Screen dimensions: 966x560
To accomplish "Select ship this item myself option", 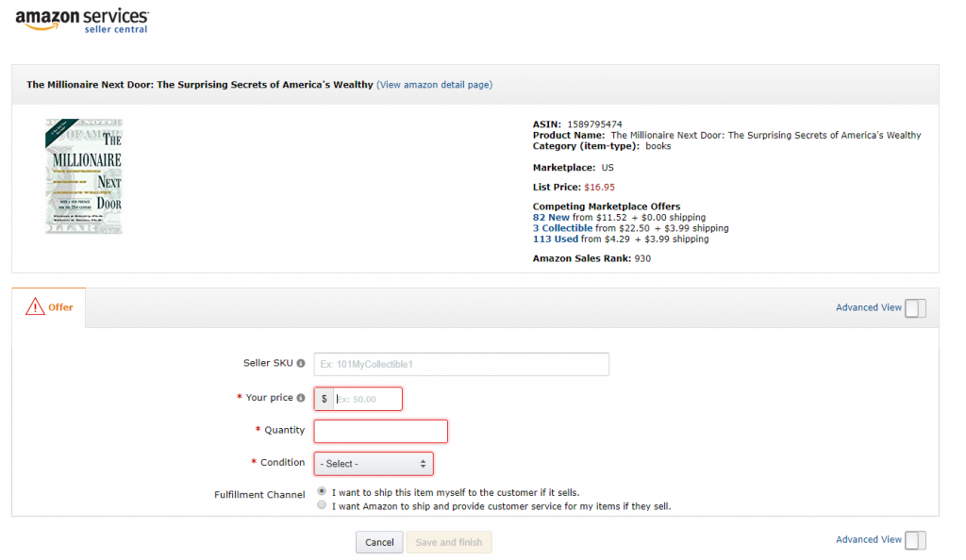I will click(x=322, y=491).
